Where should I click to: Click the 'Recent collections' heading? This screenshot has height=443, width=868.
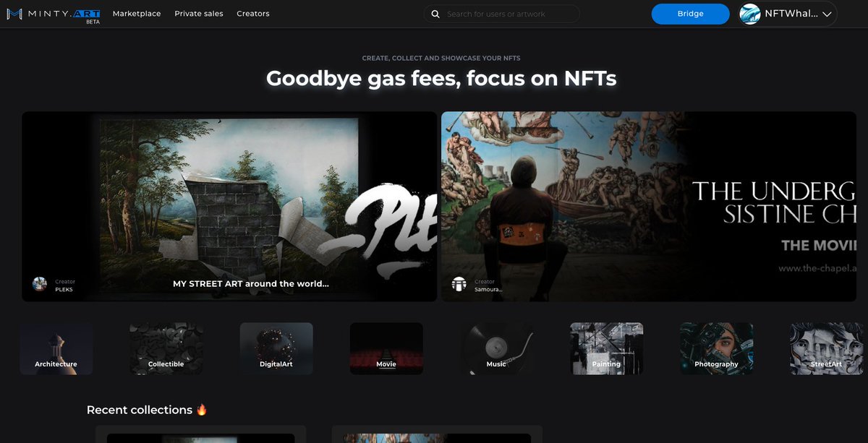click(x=147, y=410)
